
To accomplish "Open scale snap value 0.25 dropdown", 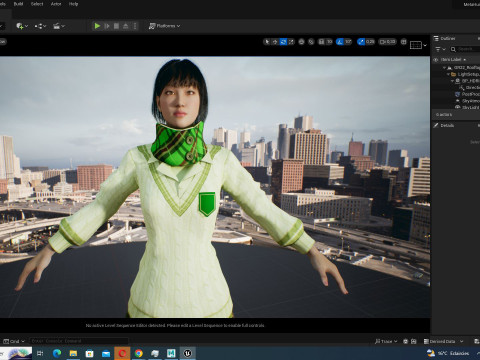I will click(370, 42).
